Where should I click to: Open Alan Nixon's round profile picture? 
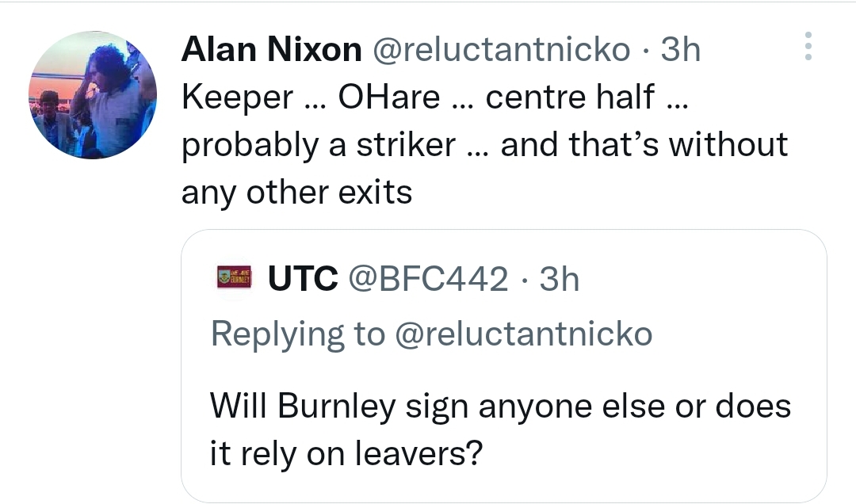click(x=93, y=95)
